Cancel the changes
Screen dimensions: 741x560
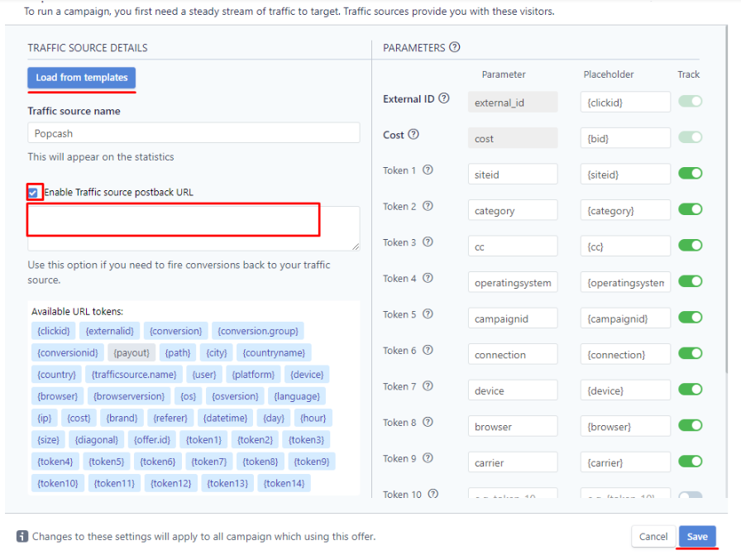coord(653,536)
